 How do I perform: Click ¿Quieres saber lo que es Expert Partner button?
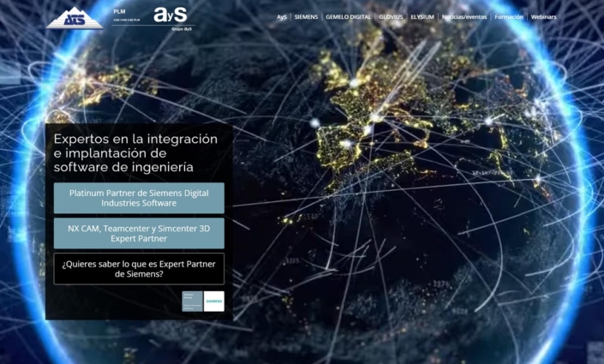139,269
